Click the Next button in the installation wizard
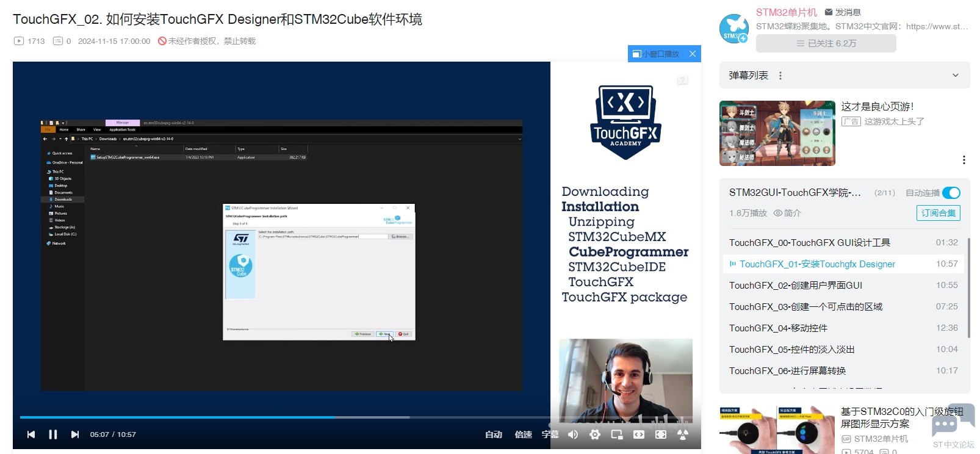This screenshot has width=980, height=454. pyautogui.click(x=384, y=334)
